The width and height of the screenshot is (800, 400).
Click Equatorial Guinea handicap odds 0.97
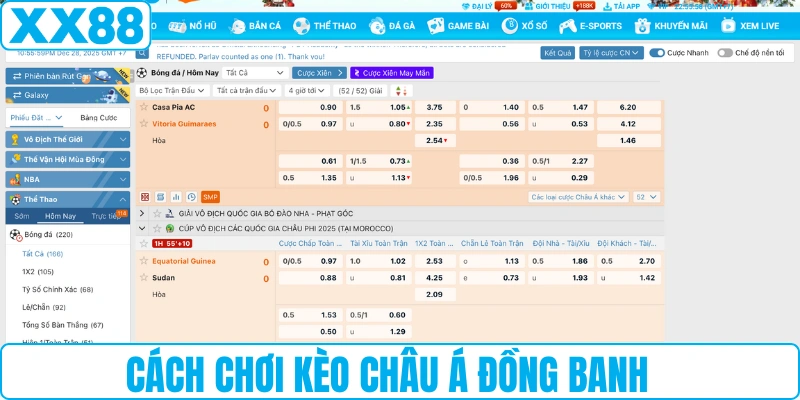(311, 261)
